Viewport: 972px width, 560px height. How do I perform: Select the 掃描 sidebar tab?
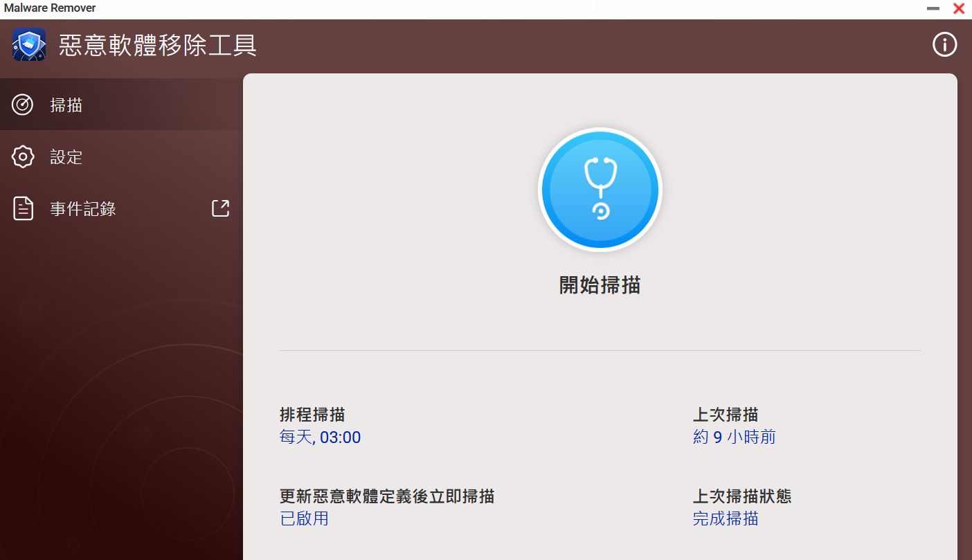(x=121, y=105)
